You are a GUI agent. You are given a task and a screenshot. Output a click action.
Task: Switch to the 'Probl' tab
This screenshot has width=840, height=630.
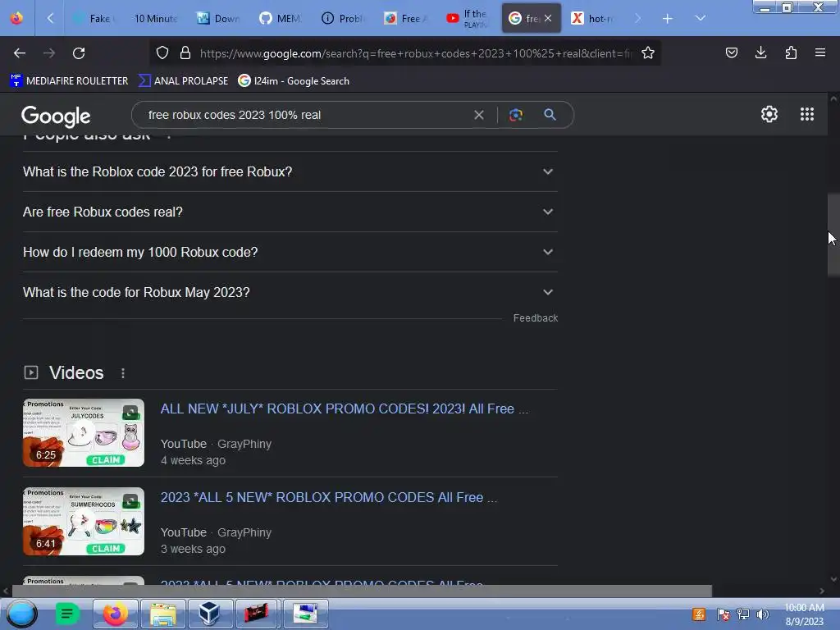point(343,19)
